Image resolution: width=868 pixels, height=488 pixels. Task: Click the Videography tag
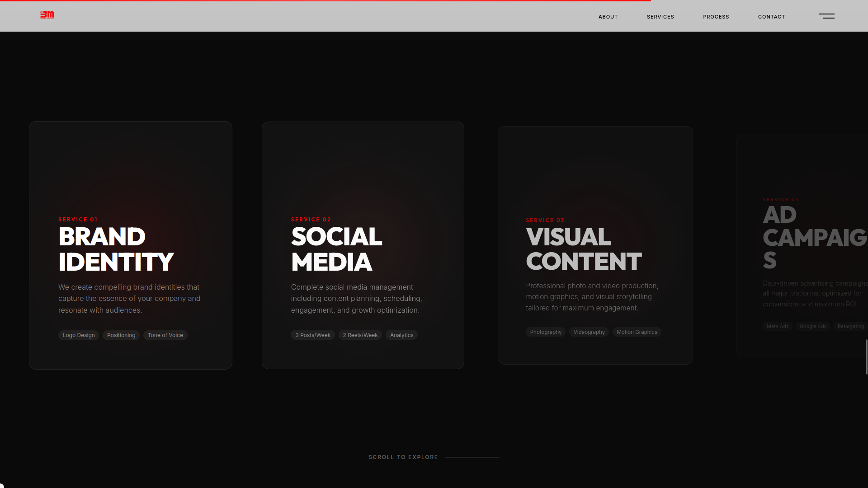coord(589,332)
